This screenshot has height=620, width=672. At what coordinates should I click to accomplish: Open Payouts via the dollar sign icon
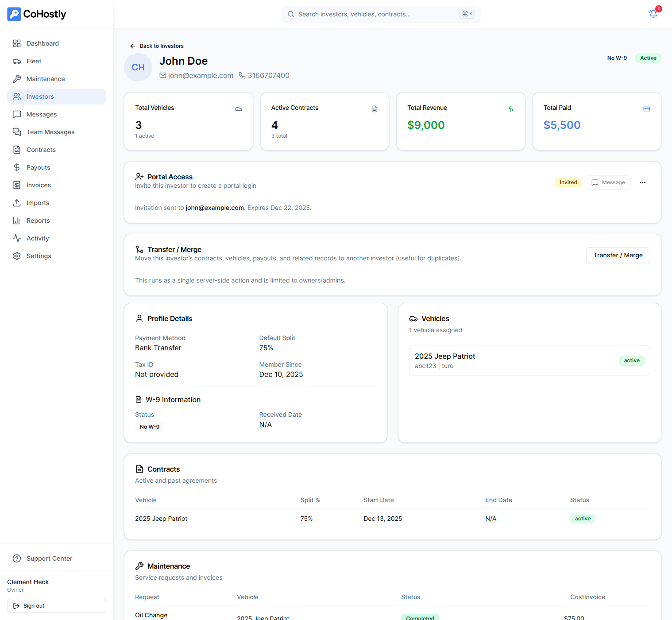(x=17, y=167)
